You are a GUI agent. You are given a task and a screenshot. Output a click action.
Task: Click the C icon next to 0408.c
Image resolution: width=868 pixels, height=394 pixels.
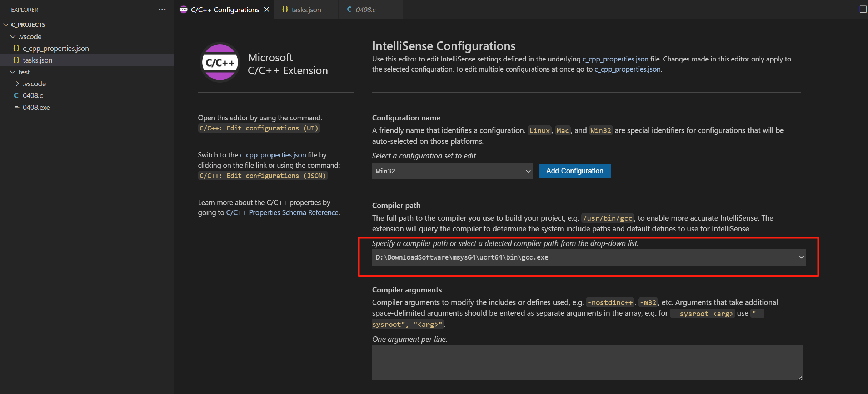click(16, 95)
